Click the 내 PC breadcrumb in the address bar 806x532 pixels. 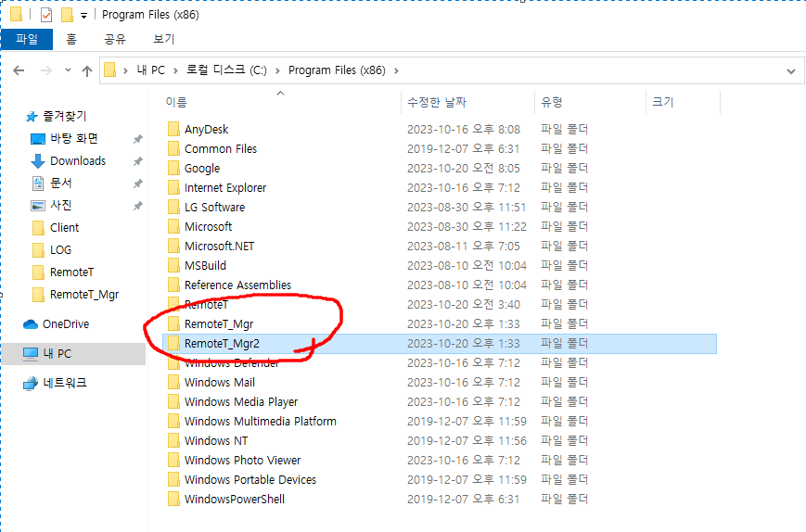(x=150, y=70)
